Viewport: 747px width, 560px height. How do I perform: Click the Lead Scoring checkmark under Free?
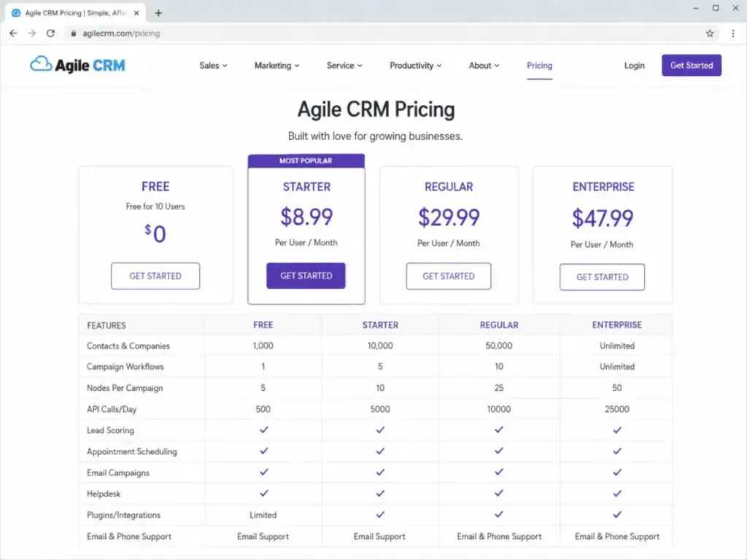pos(263,430)
